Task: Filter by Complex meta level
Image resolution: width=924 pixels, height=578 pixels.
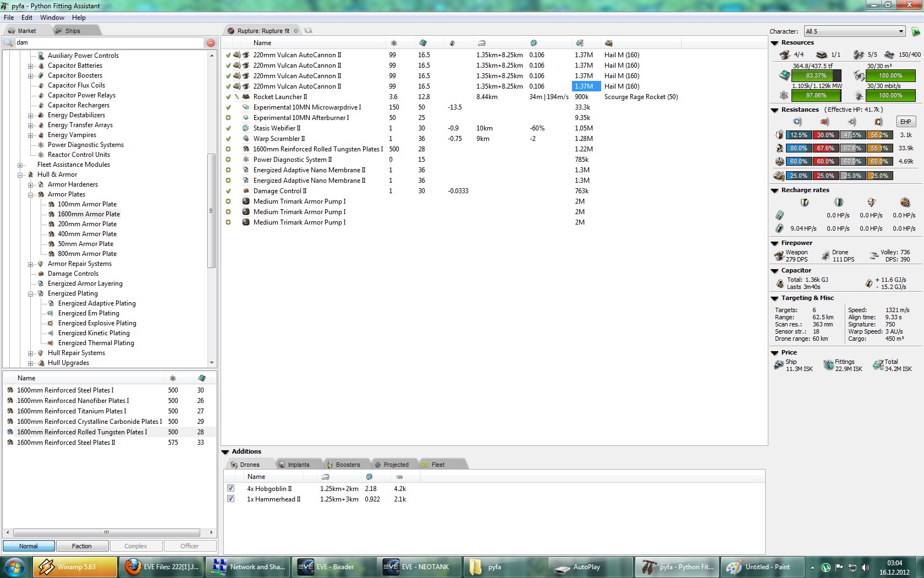Action: (136, 546)
